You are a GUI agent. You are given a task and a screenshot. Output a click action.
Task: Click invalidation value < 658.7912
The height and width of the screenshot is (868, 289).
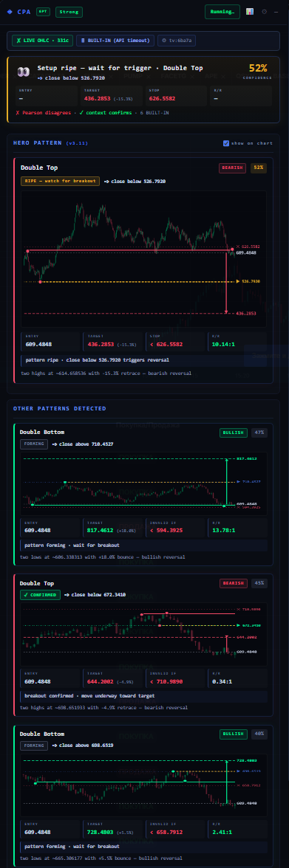point(165,832)
